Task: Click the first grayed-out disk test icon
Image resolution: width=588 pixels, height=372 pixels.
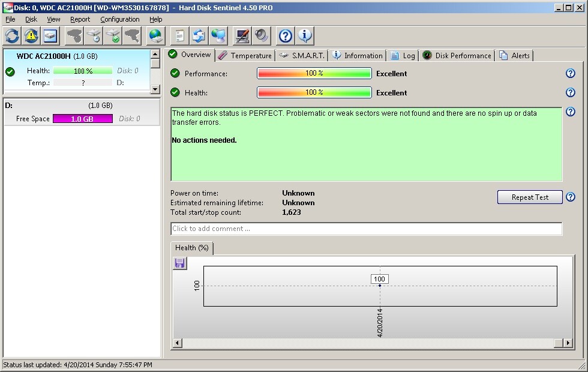Action: (x=74, y=36)
